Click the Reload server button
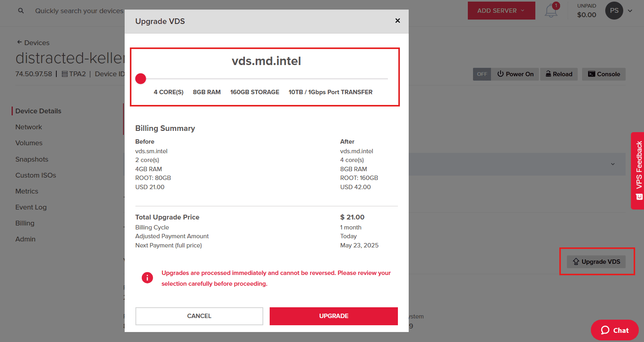This screenshot has height=342, width=644. coord(559,74)
